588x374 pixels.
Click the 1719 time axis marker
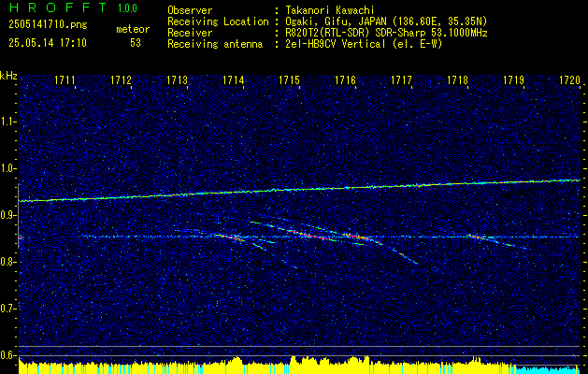(513, 79)
